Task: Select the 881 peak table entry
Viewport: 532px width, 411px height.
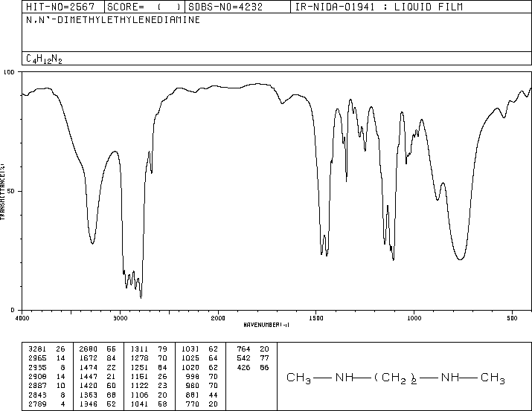Action: [x=193, y=395]
